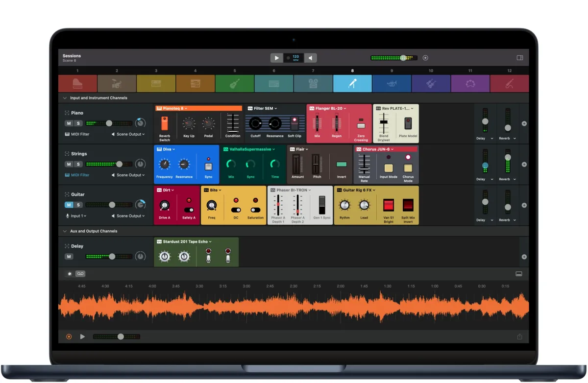The height and width of the screenshot is (383, 588).
Task: Mute the Strings channel
Action: (69, 164)
